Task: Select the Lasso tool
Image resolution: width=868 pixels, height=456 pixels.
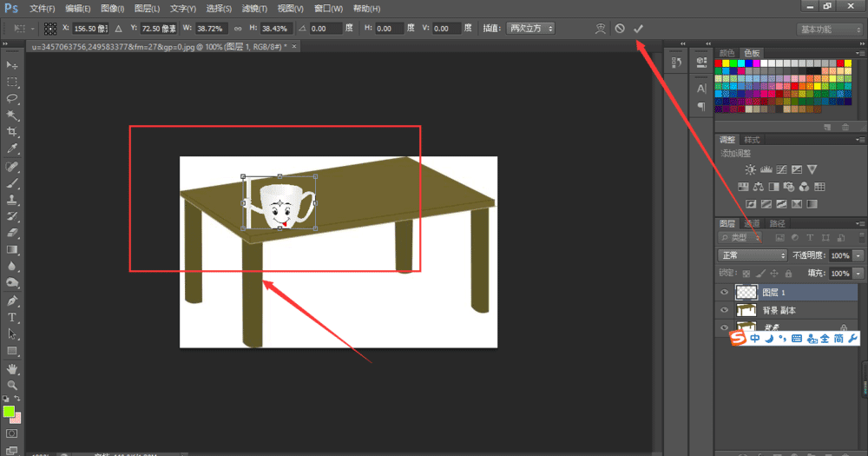Action: (x=13, y=98)
